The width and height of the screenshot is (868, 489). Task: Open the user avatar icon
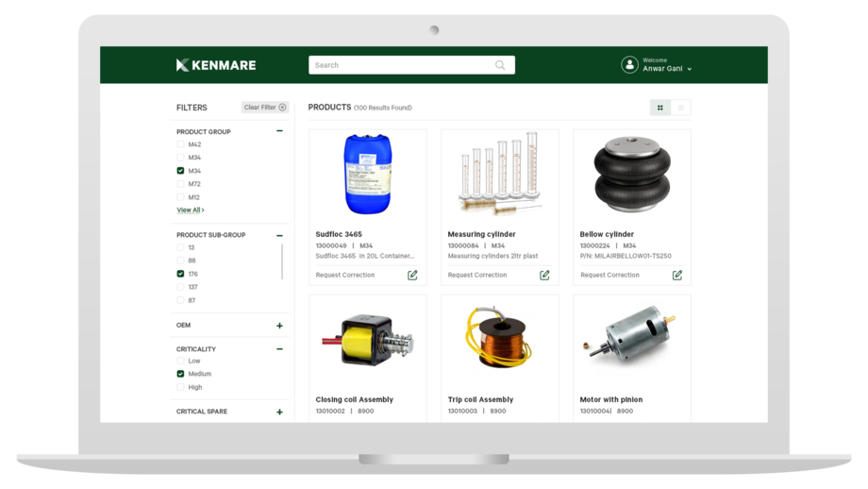(629, 65)
